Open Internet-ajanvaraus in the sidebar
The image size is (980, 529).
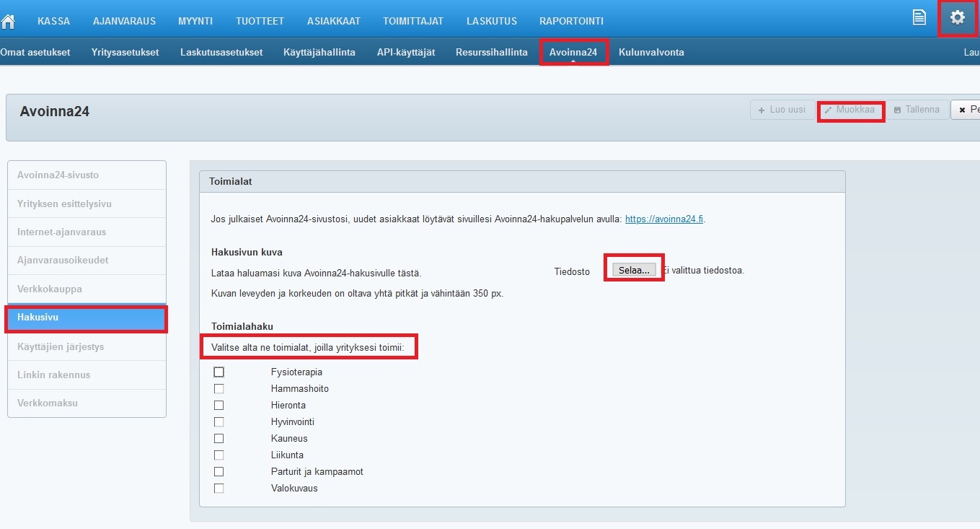point(61,232)
